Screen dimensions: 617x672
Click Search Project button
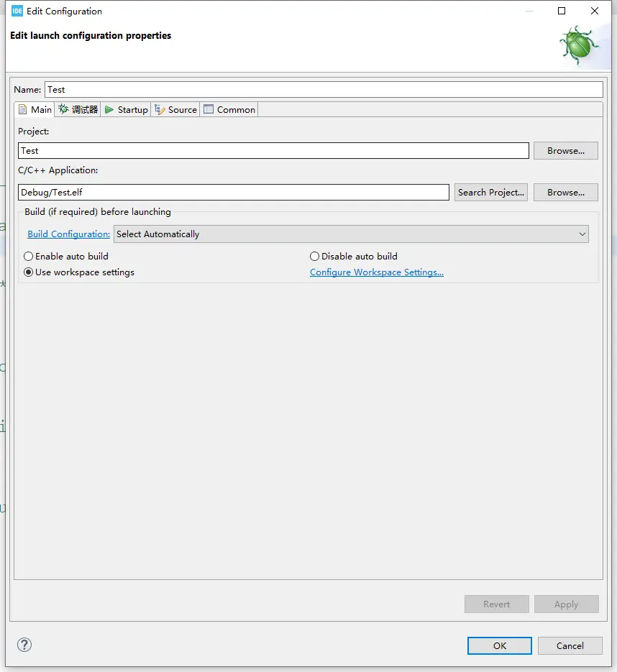pyautogui.click(x=491, y=193)
